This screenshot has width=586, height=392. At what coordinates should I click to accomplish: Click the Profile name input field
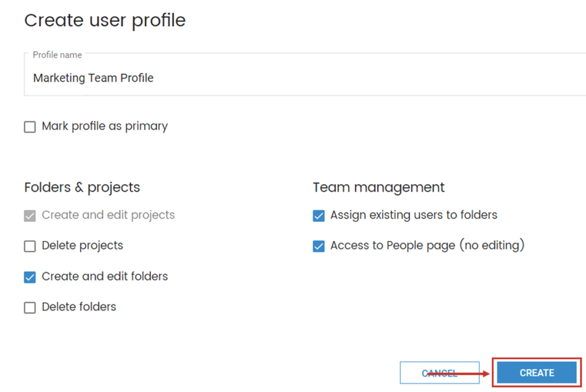pos(303,78)
